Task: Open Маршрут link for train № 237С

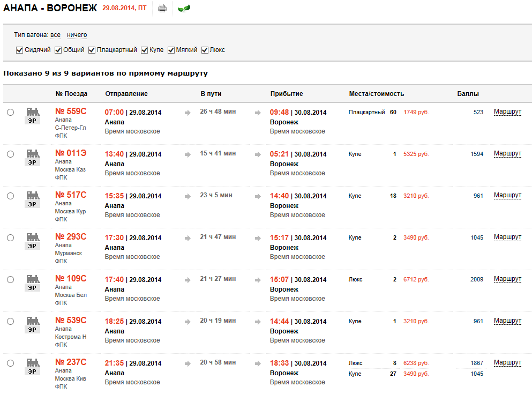Action: point(507,362)
